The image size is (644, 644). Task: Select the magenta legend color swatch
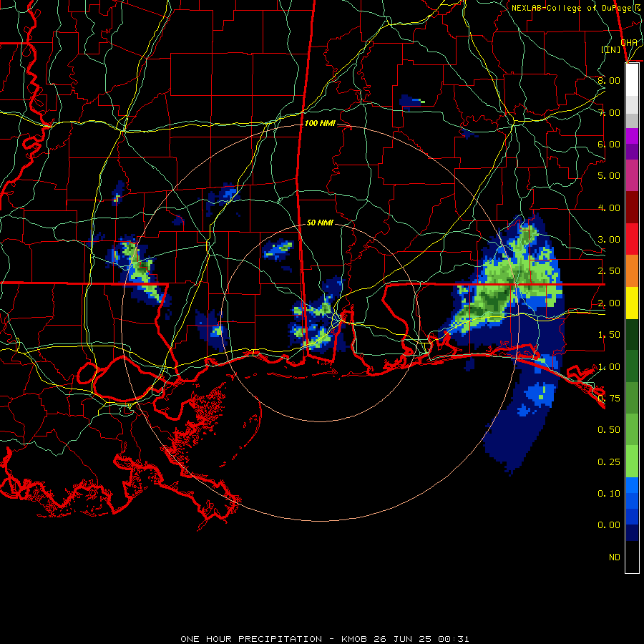tap(632, 136)
